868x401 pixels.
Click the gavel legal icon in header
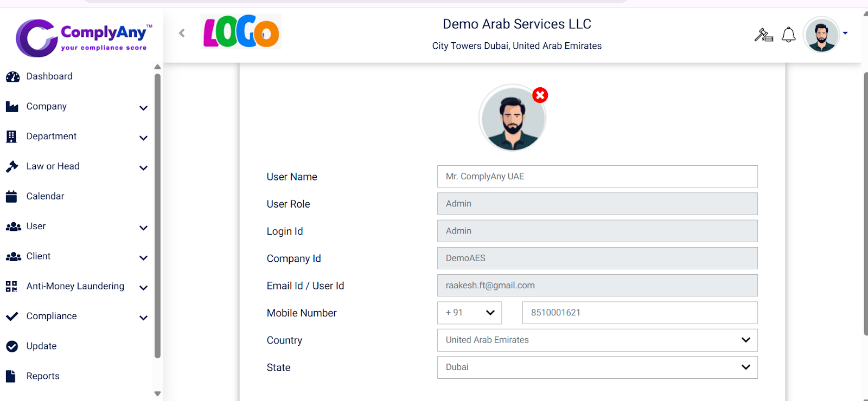point(764,35)
